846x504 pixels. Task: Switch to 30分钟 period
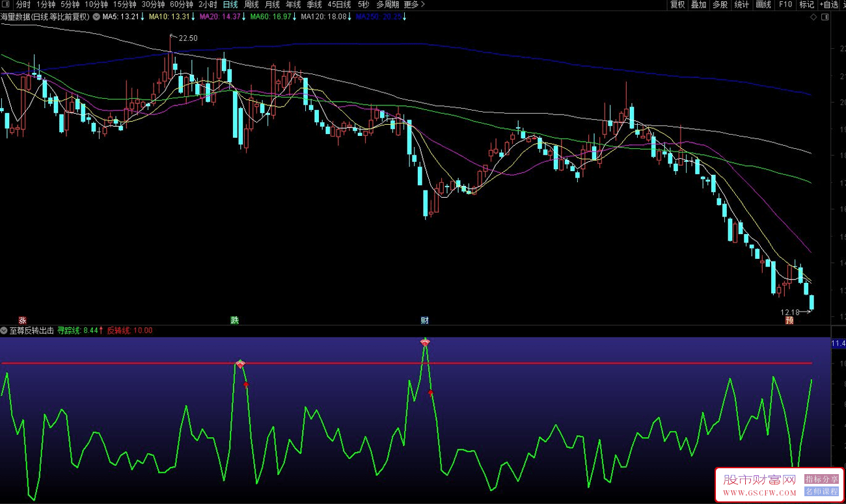coord(154,5)
